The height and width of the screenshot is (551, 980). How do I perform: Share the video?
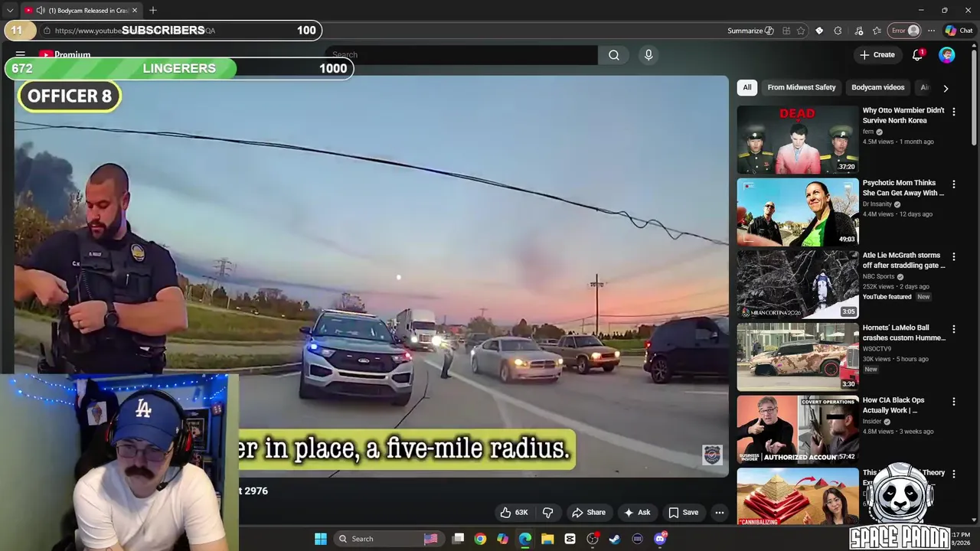tap(588, 513)
